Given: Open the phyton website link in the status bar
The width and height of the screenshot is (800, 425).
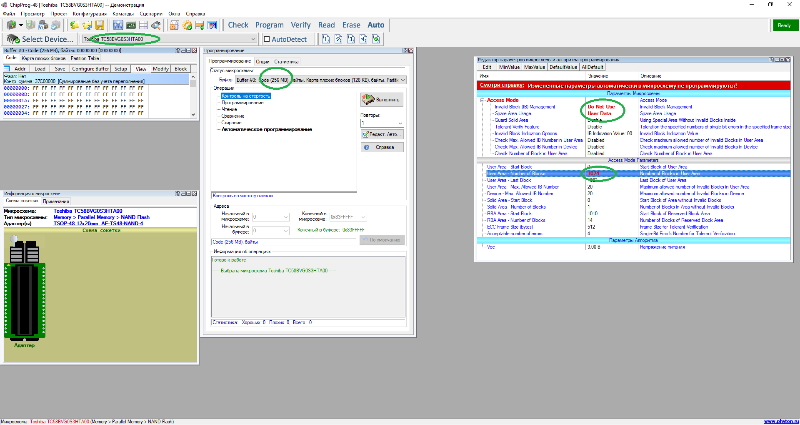Looking at the screenshot, I should pos(780,422).
